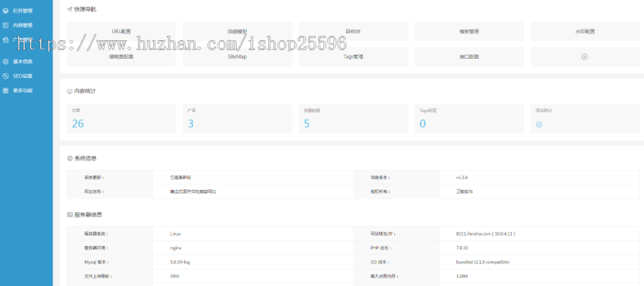Click the 服务器信息 section icon
Viewport: 644px width, 286px height.
[x=69, y=215]
